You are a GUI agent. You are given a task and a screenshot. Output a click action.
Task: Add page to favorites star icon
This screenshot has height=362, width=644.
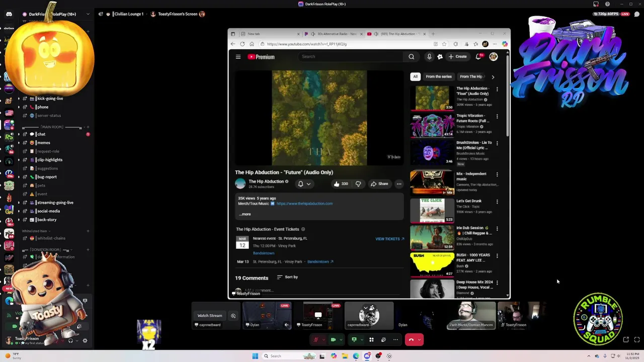(x=444, y=44)
